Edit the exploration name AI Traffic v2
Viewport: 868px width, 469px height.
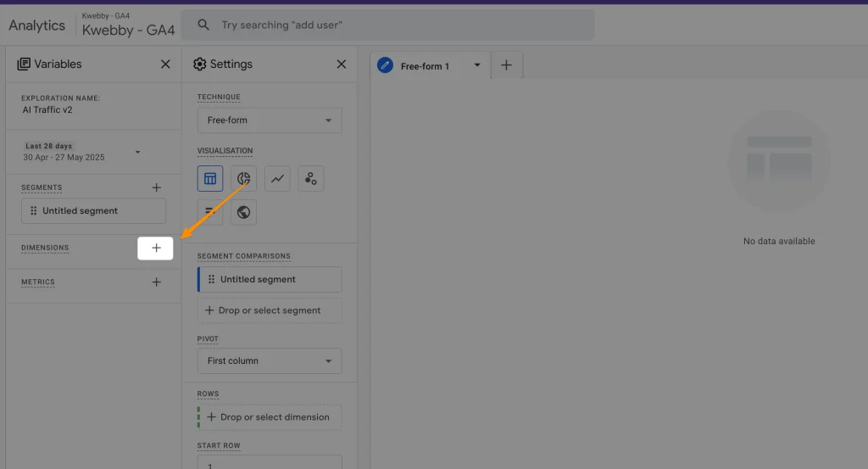47,109
